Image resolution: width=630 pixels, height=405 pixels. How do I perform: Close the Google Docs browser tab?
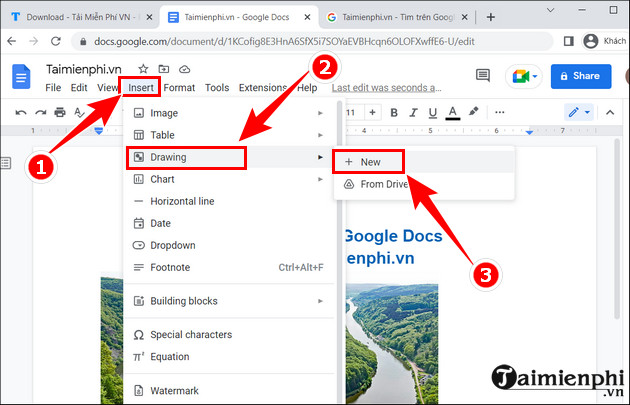tap(307, 17)
